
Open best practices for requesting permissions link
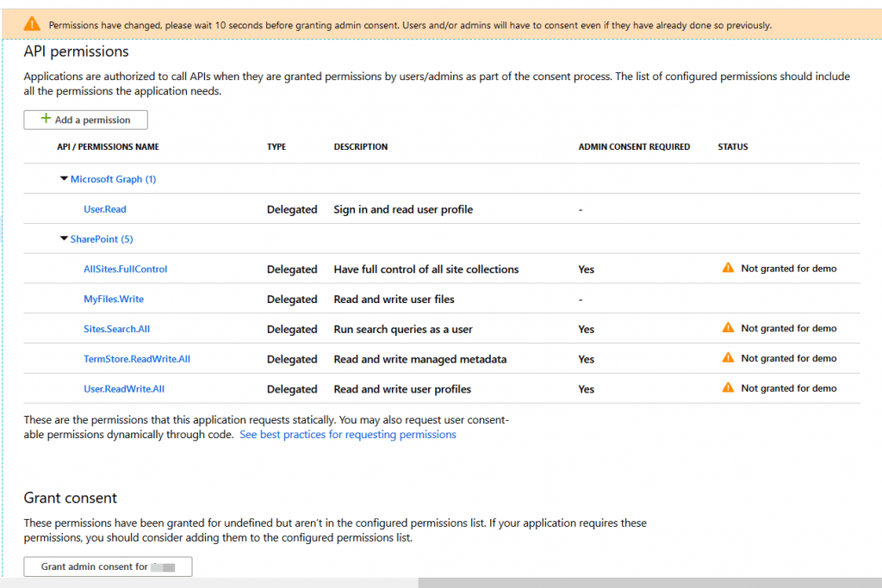coord(348,435)
